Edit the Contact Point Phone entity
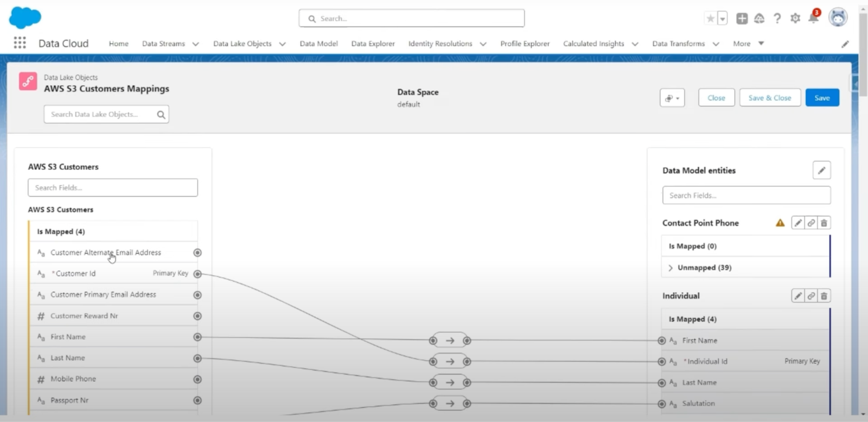The image size is (868, 422). (798, 223)
